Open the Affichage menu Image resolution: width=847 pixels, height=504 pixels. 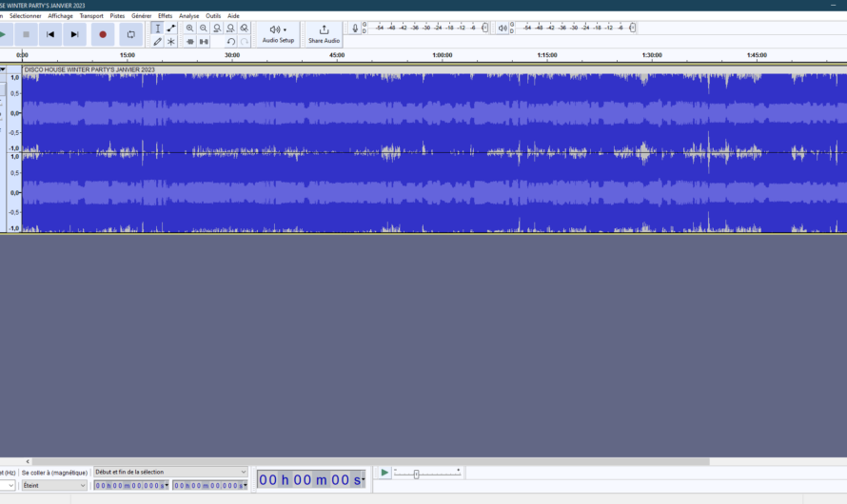pos(61,16)
